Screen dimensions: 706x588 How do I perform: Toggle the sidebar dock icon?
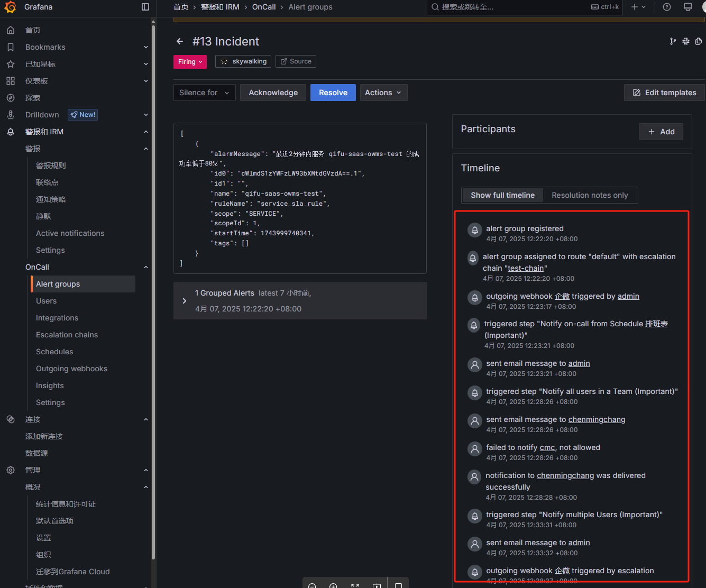point(145,7)
